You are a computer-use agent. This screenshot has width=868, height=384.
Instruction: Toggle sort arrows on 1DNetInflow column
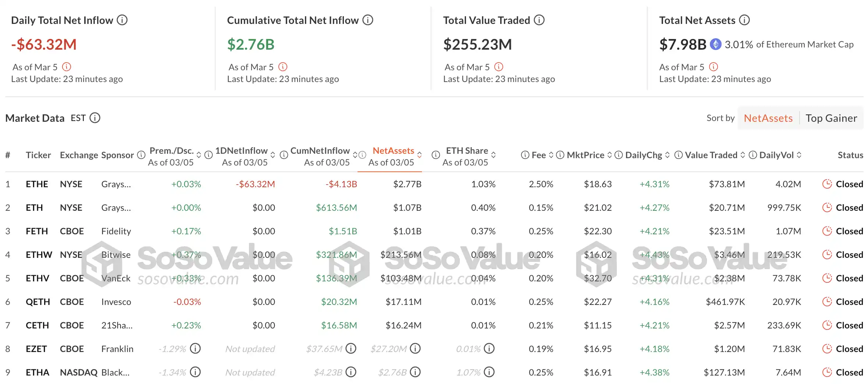point(273,155)
